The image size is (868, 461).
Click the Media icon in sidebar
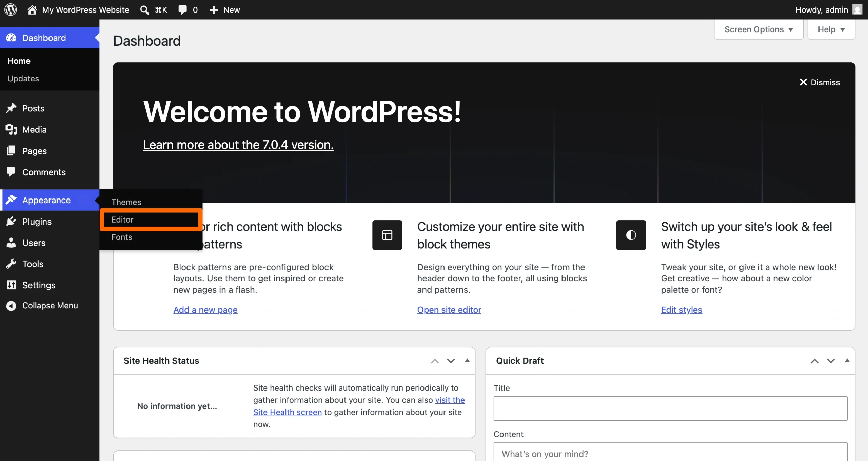point(11,129)
